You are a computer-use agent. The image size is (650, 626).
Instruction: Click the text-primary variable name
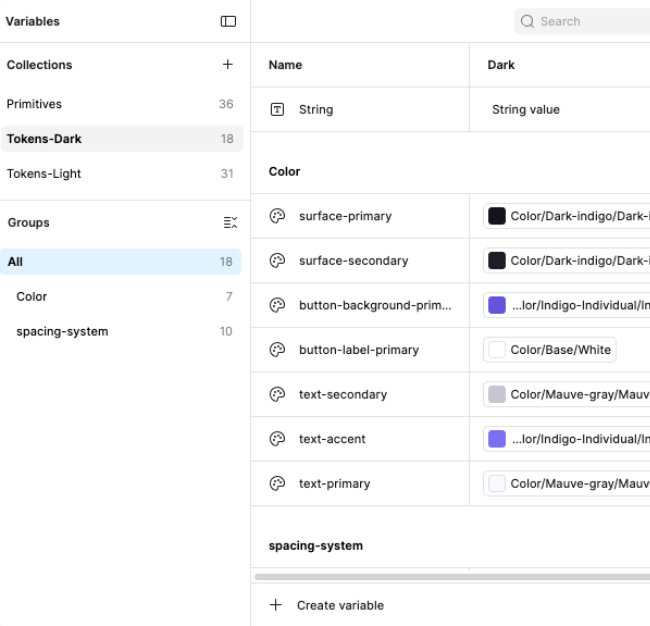(x=335, y=483)
